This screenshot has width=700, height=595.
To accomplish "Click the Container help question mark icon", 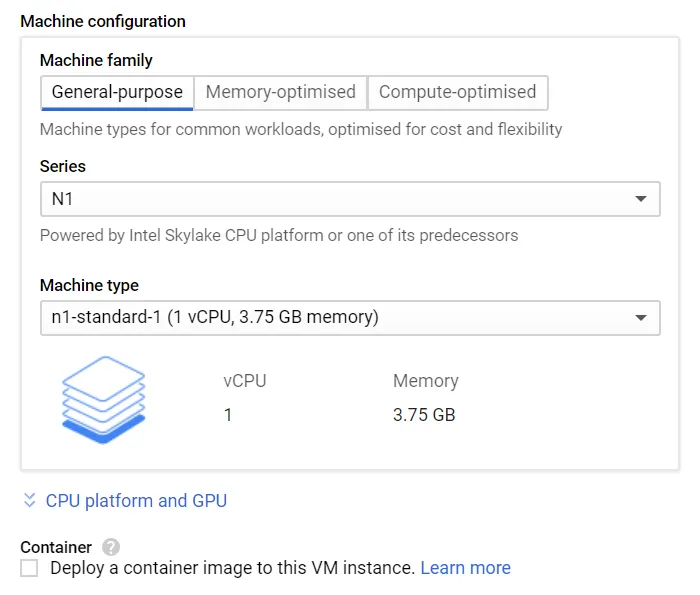I will pyautogui.click(x=111, y=547).
